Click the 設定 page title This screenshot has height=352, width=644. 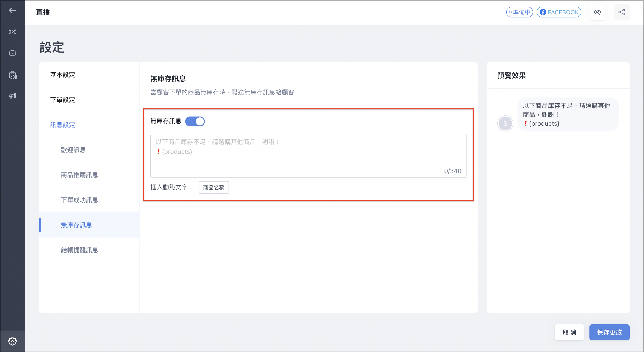(52, 47)
